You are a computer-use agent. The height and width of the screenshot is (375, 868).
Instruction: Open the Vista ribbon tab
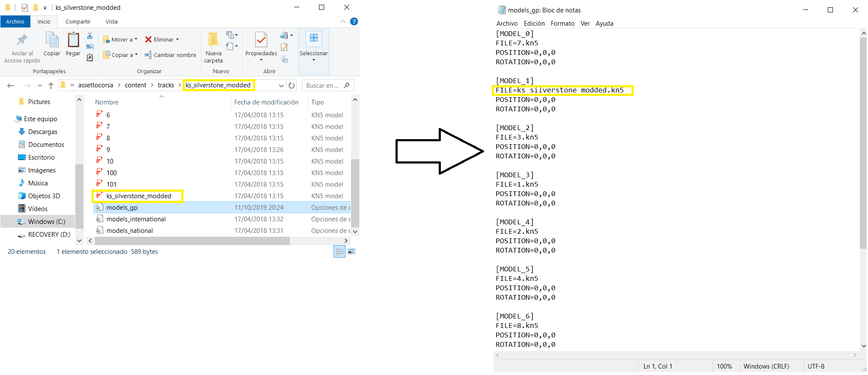pyautogui.click(x=112, y=21)
